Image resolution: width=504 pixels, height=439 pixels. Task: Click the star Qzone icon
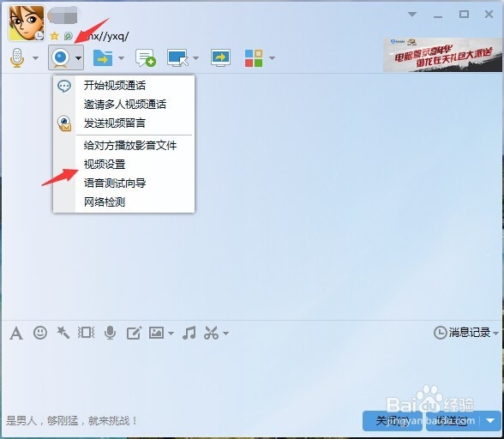[x=54, y=36]
